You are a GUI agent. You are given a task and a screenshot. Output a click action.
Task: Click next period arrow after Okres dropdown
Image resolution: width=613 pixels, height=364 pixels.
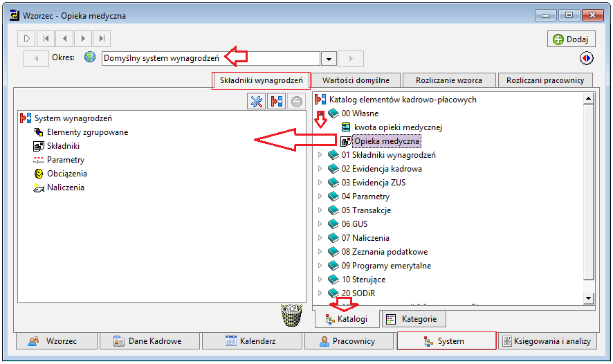click(351, 59)
